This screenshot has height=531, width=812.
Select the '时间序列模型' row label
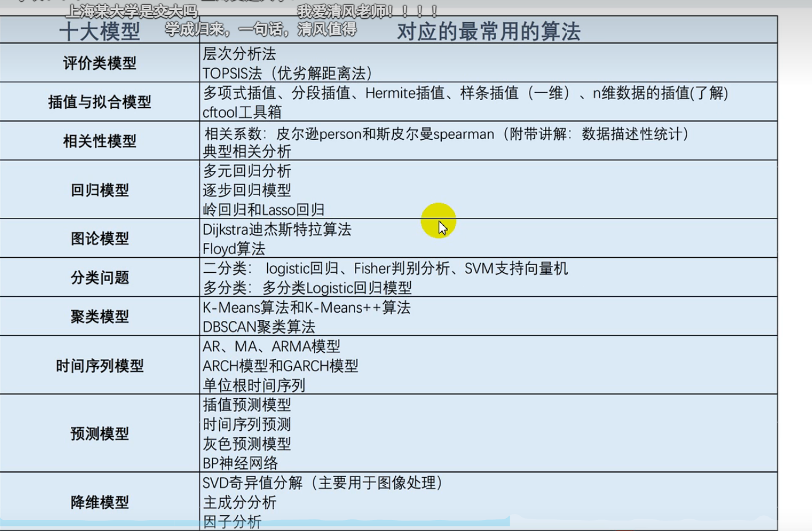click(x=100, y=366)
